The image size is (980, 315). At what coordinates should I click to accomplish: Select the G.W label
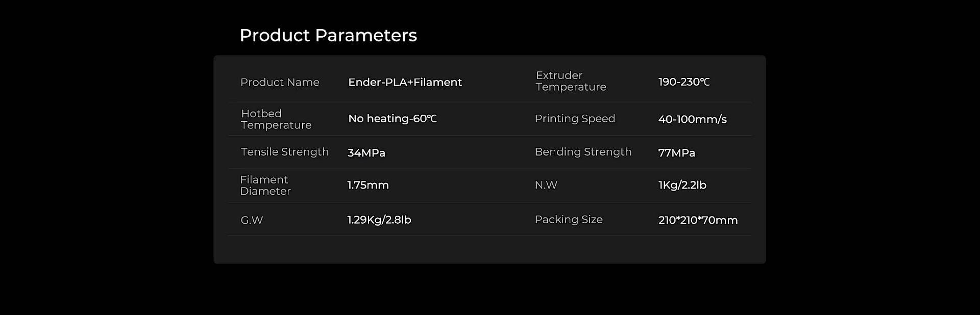click(x=252, y=220)
